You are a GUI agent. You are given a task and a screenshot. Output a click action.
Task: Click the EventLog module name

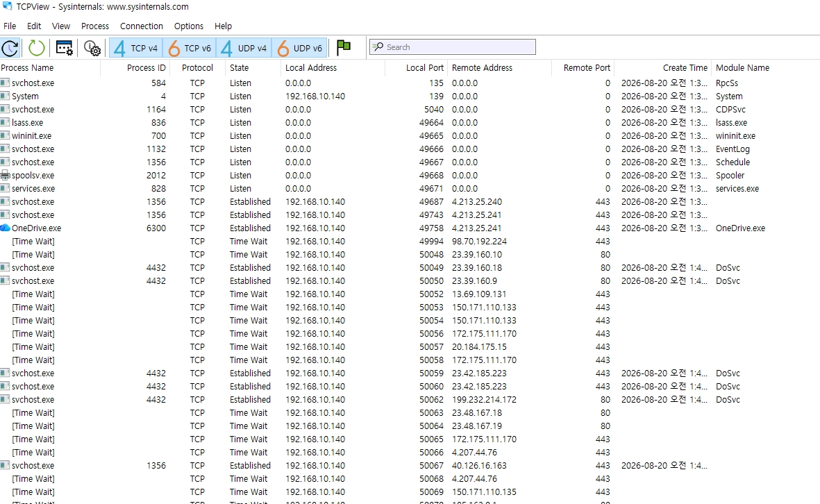(733, 149)
